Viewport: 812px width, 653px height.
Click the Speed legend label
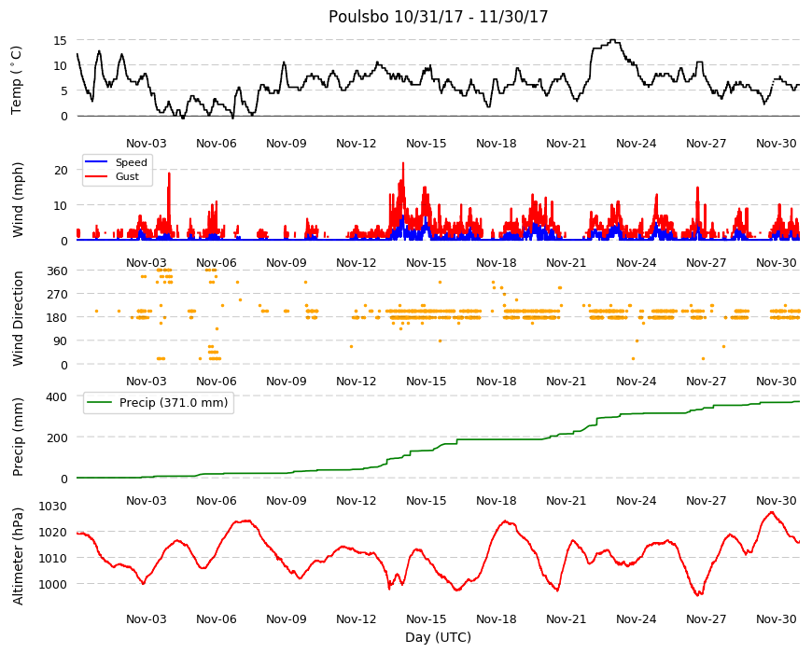point(131,162)
